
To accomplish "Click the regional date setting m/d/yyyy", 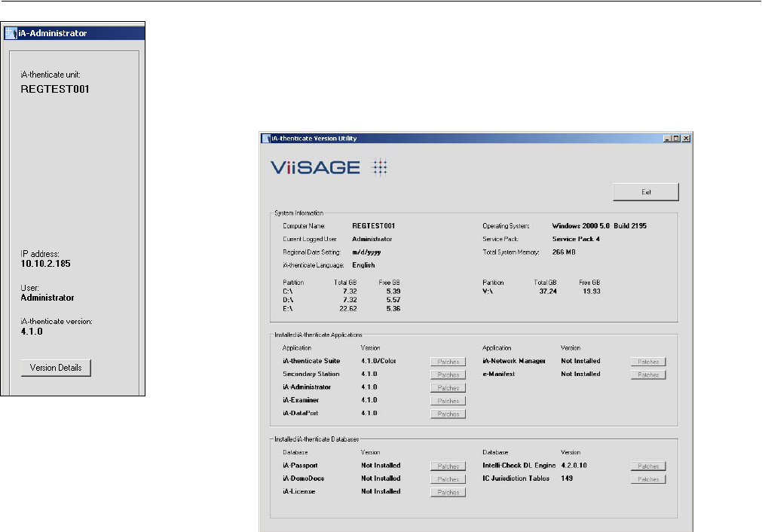I will coord(366,252).
